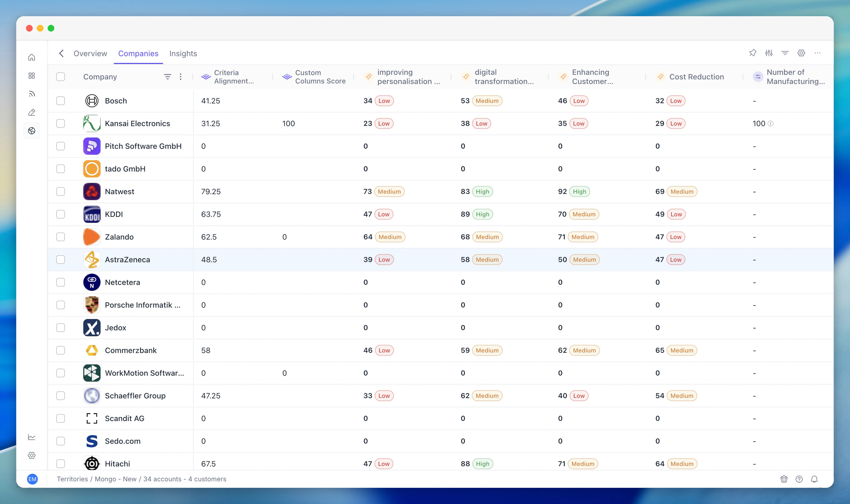Open the top-right ellipsis more menu

point(817,53)
